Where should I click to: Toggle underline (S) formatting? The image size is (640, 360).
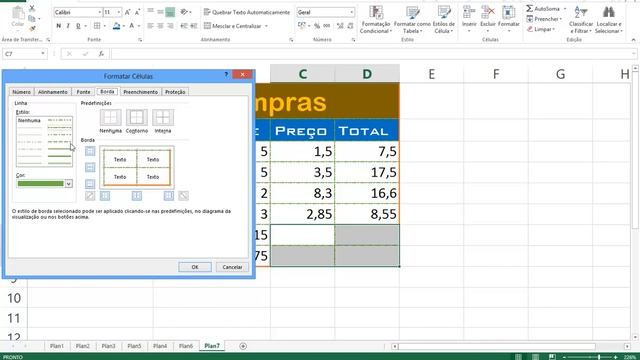(x=78, y=26)
